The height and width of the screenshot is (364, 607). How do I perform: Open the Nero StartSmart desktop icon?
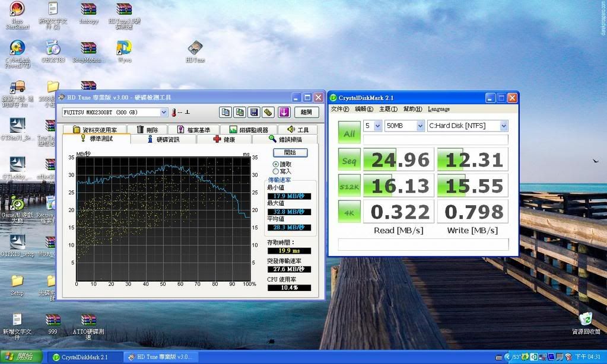click(x=17, y=15)
